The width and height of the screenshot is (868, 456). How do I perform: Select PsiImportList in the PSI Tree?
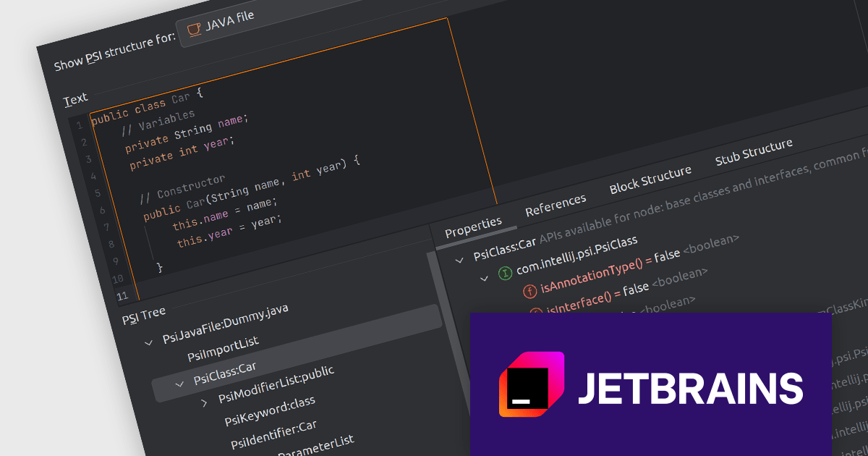pyautogui.click(x=223, y=348)
